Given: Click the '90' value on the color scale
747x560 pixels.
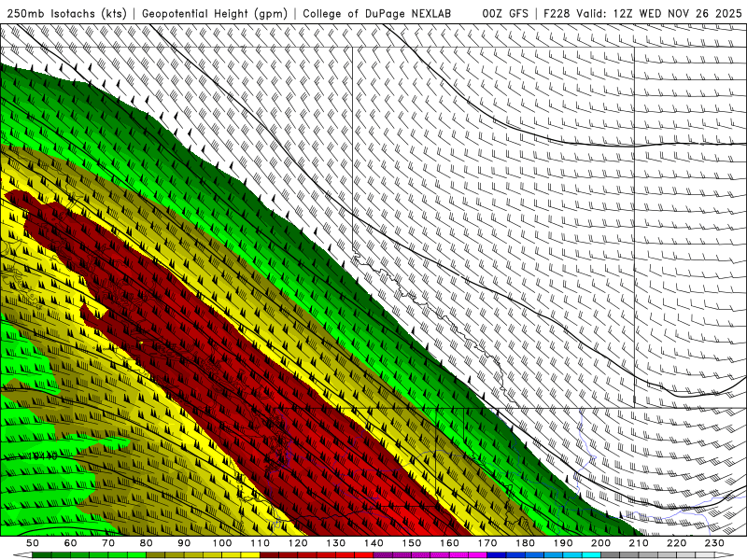Looking at the screenshot, I should click(184, 543).
